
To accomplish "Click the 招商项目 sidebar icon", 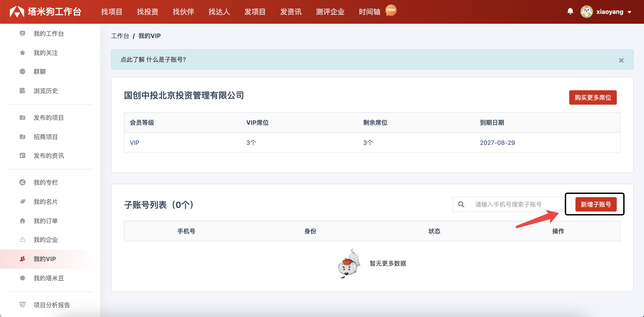I will click(23, 137).
